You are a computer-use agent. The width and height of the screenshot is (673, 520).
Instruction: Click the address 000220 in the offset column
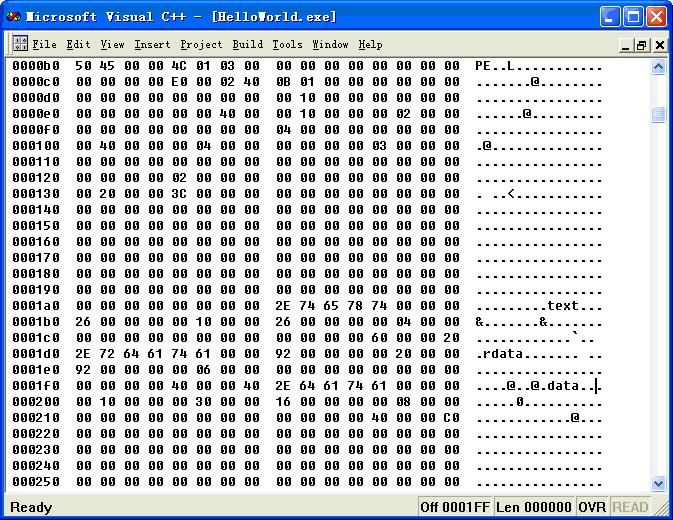tap(36, 434)
